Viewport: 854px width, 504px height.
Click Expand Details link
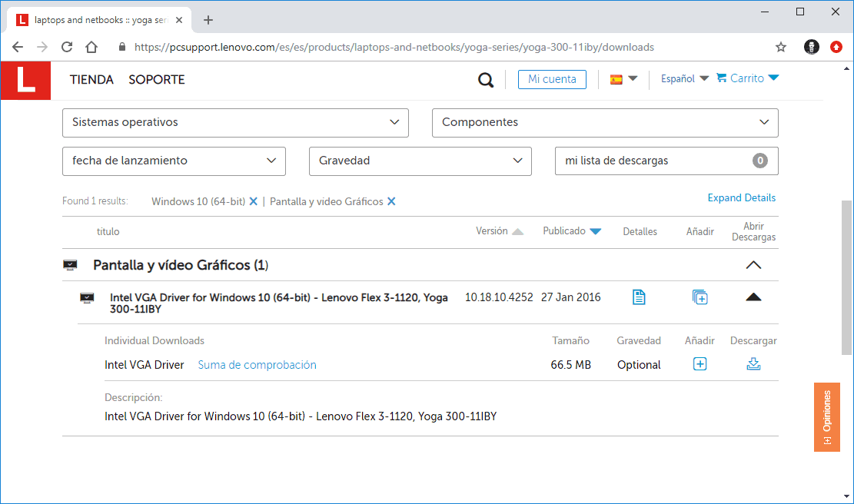tap(741, 198)
